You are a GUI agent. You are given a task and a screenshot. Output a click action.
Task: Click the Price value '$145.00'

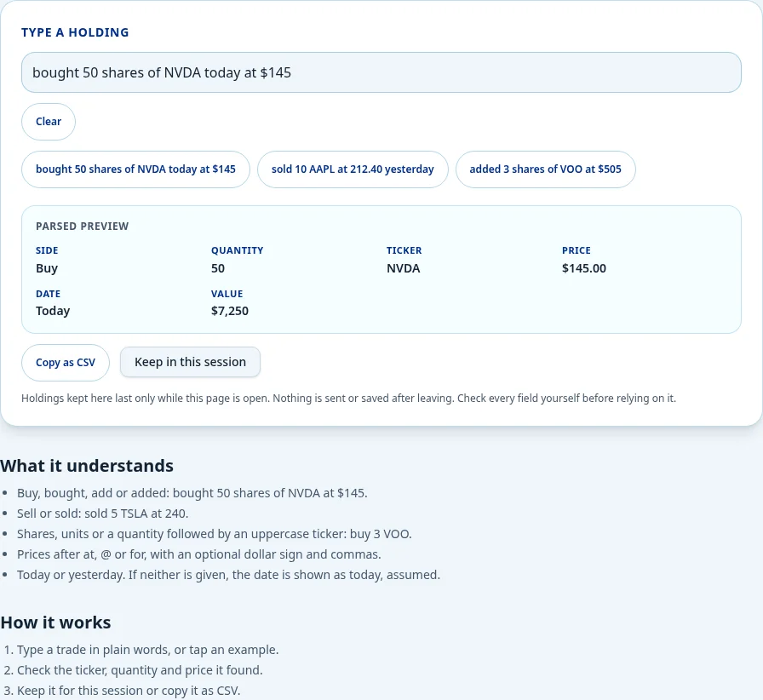pyautogui.click(x=584, y=268)
